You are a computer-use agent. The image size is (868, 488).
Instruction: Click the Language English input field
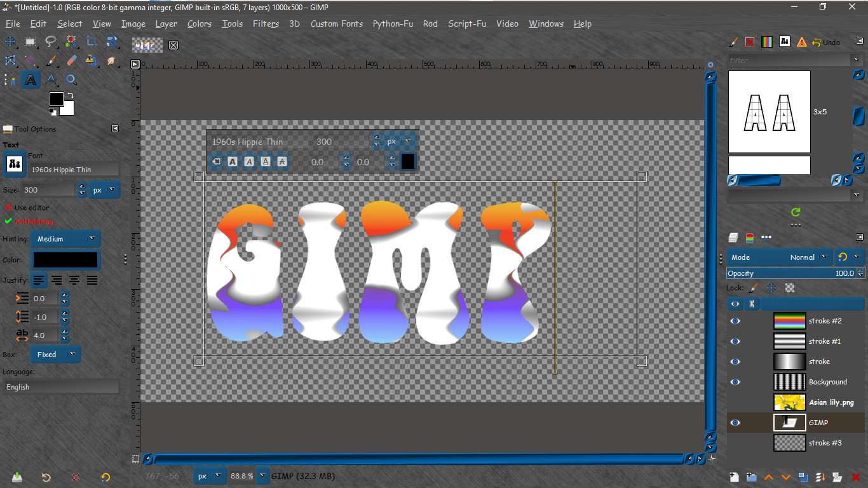pyautogui.click(x=60, y=387)
